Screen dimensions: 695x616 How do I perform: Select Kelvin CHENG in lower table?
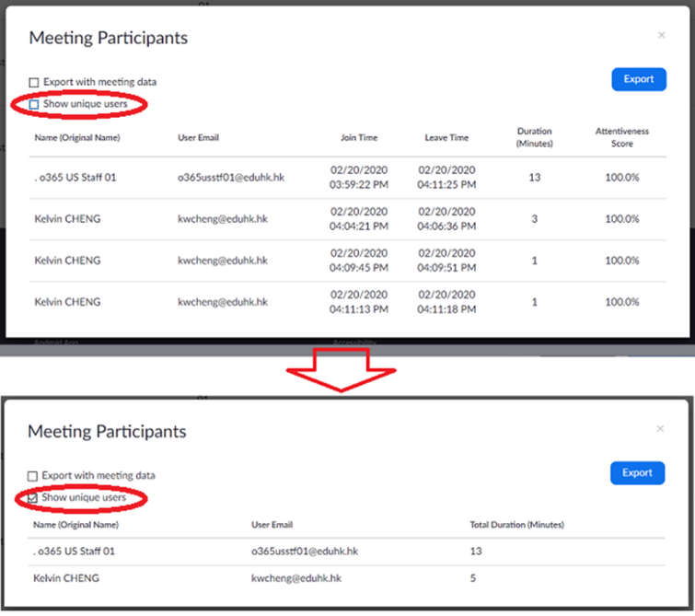[x=66, y=578]
